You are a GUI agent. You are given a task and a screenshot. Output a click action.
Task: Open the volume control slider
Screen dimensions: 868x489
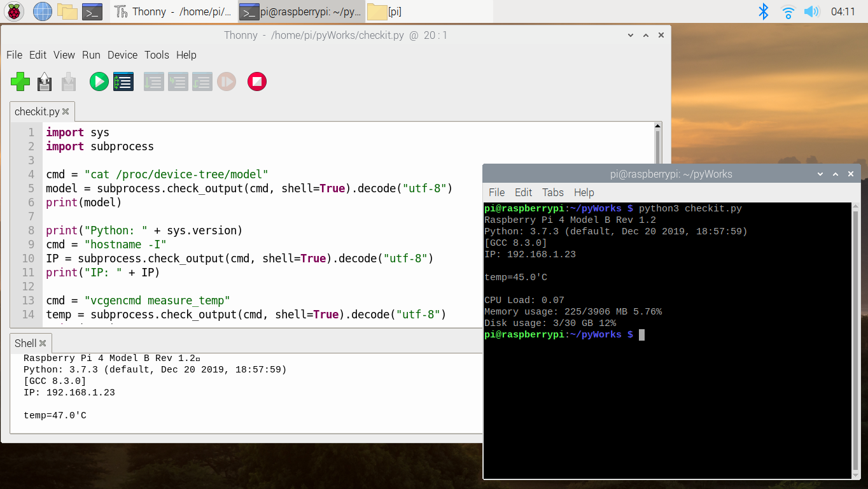point(812,11)
